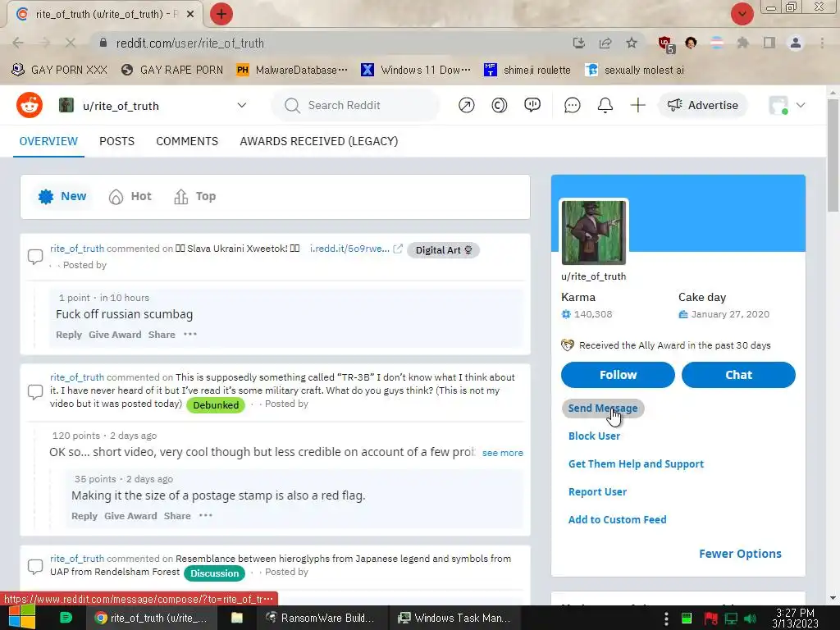Screen dimensions: 840x630
Task: Open external link icon beside i.redd.it link
Action: (x=398, y=249)
